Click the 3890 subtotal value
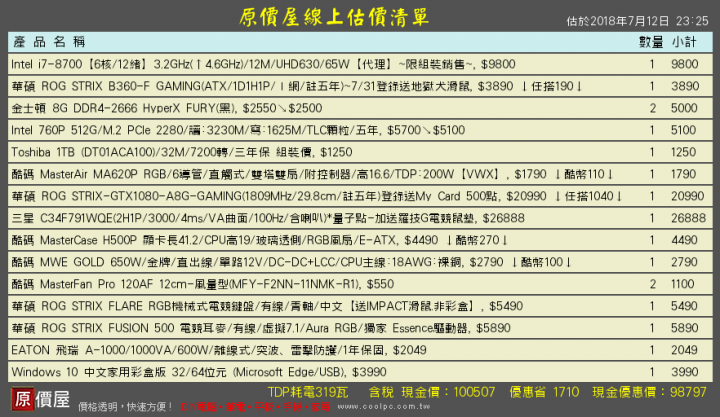Image resolution: width=720 pixels, height=417 pixels. point(685,86)
